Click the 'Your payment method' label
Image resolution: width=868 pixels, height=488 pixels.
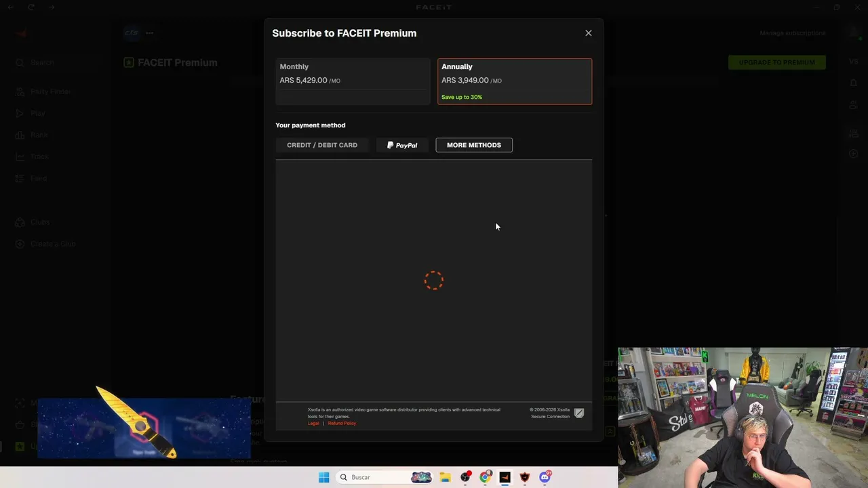(x=311, y=125)
